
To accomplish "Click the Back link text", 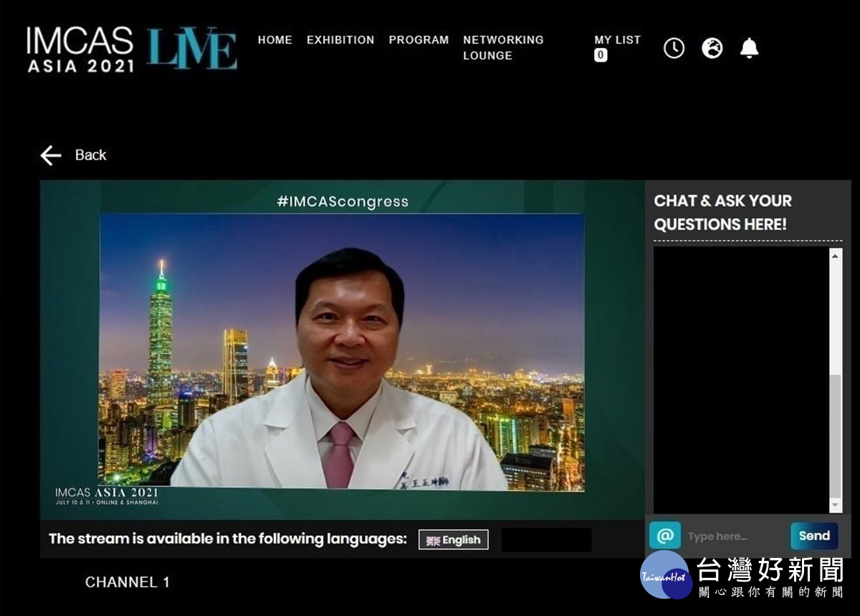I will (90, 155).
